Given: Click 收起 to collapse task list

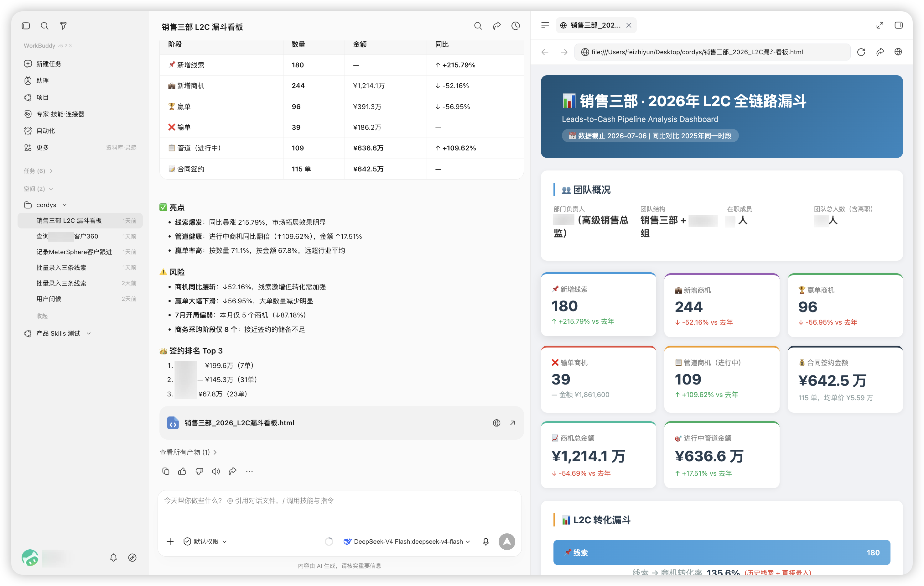Looking at the screenshot, I should pyautogui.click(x=42, y=316).
